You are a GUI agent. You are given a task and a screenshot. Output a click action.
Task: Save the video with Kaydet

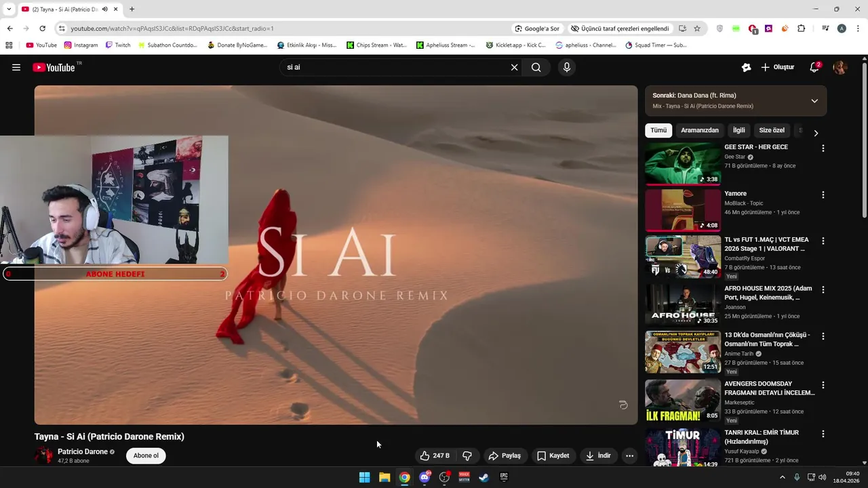click(x=553, y=455)
